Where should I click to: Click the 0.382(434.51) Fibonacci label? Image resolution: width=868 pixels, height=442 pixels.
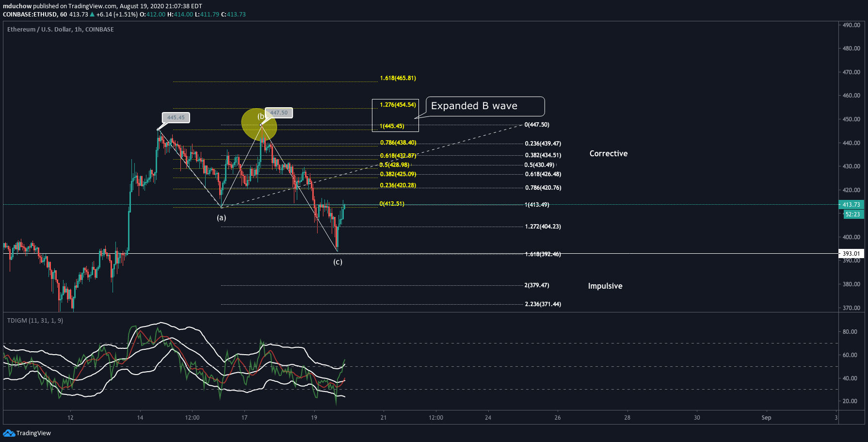click(x=543, y=155)
